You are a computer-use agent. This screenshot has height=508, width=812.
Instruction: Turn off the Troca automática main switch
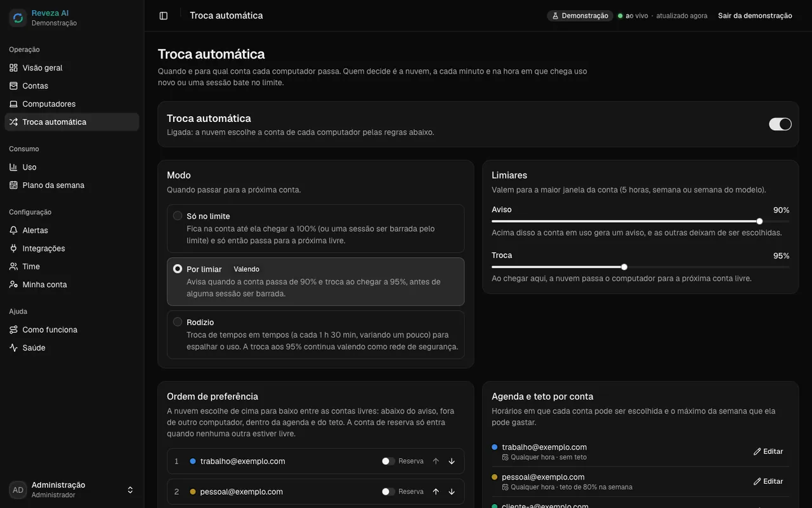780,124
